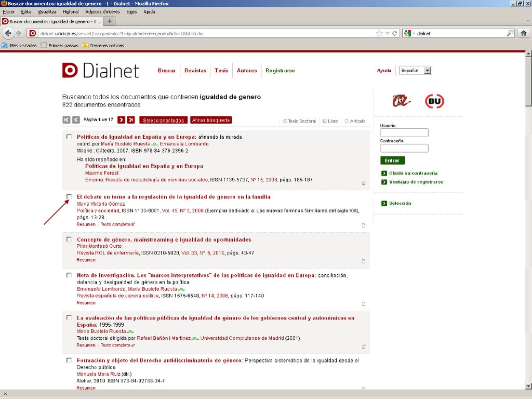The height and width of the screenshot is (399, 532).
Task: Go to next results page arrow
Action: click(x=121, y=120)
